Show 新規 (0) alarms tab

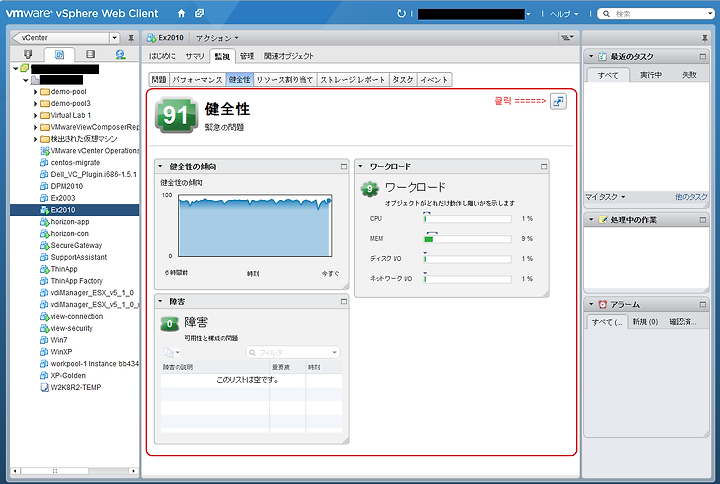[x=645, y=321]
